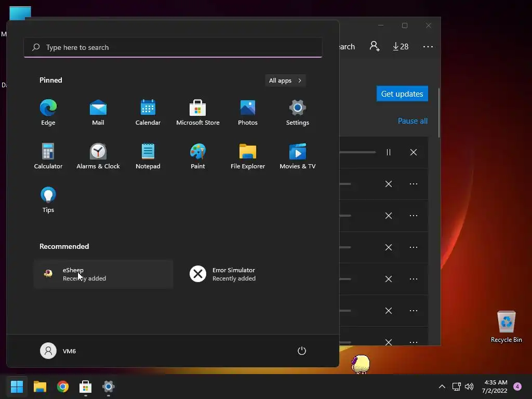Open the Paint app
Screen dimensions: 532x399
click(x=198, y=156)
